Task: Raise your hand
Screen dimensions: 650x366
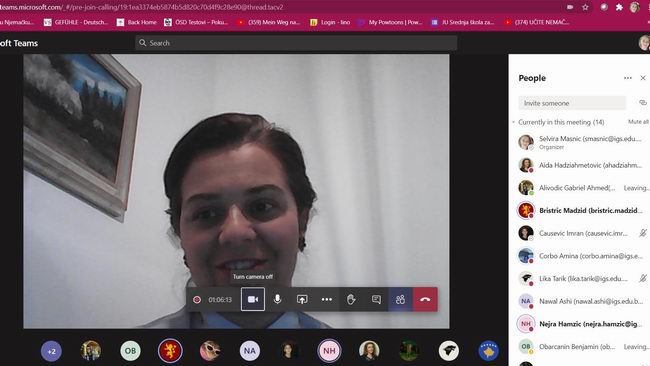Action: [351, 299]
